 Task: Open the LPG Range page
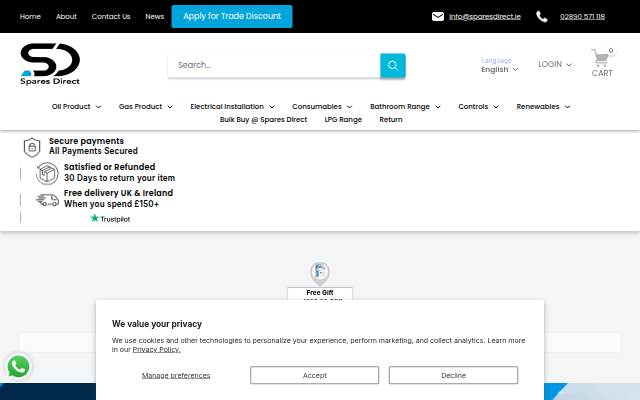coord(343,120)
